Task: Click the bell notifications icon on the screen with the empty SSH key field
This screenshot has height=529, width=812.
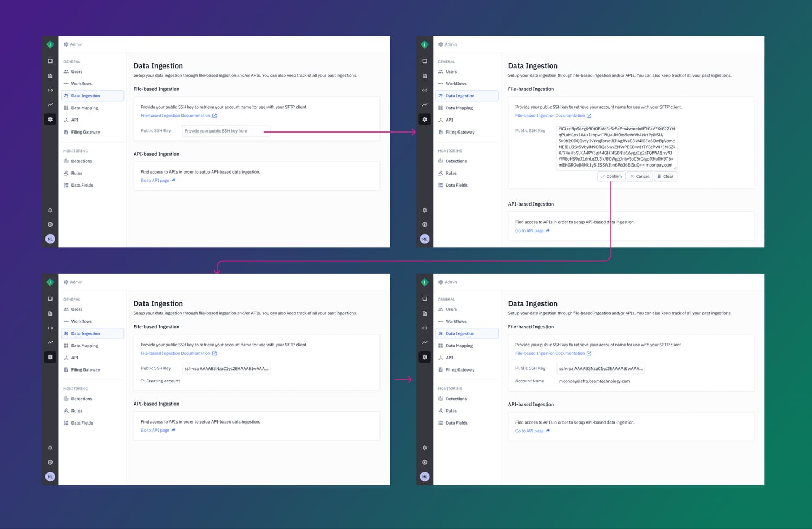Action: 50,210
